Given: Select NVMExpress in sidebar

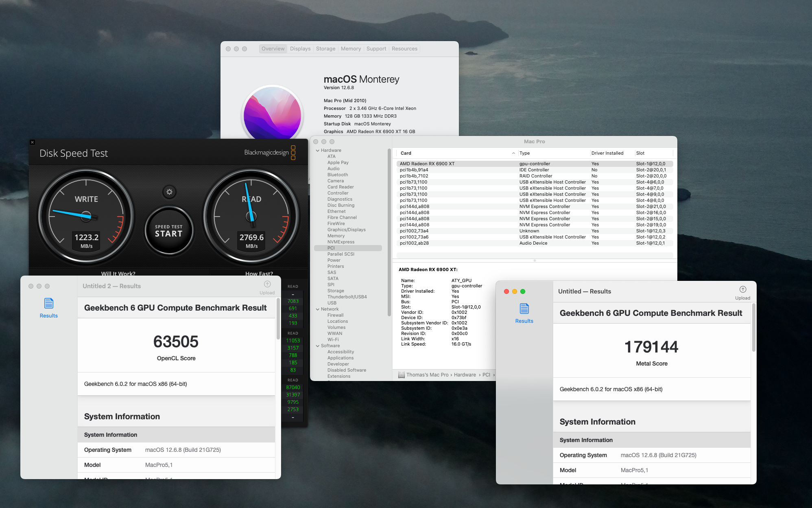Looking at the screenshot, I should pos(341,242).
